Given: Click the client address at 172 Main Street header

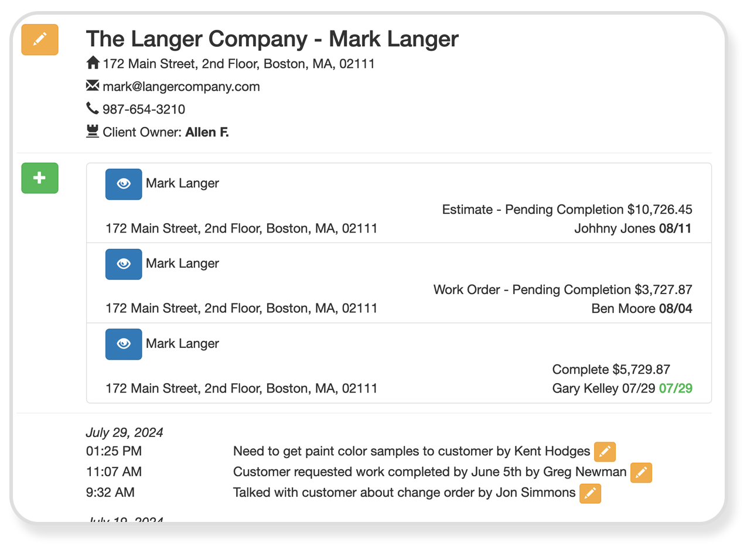Looking at the screenshot, I should 238,64.
